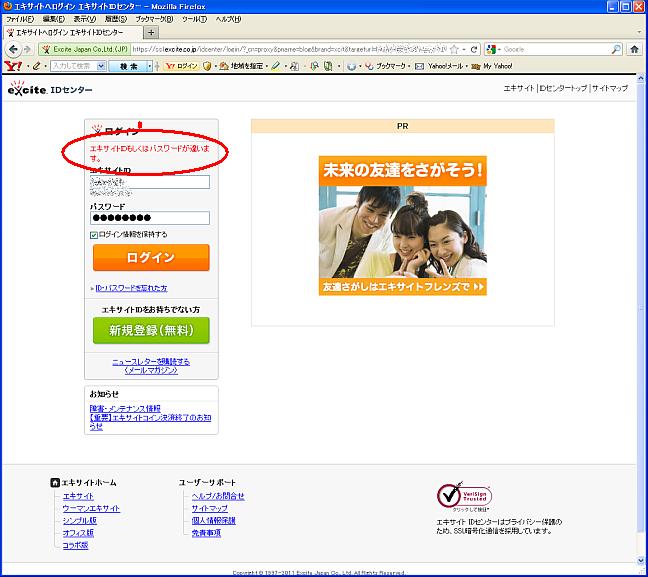
Task: Open the footer ウーマンエキサイト link
Action: (x=91, y=508)
